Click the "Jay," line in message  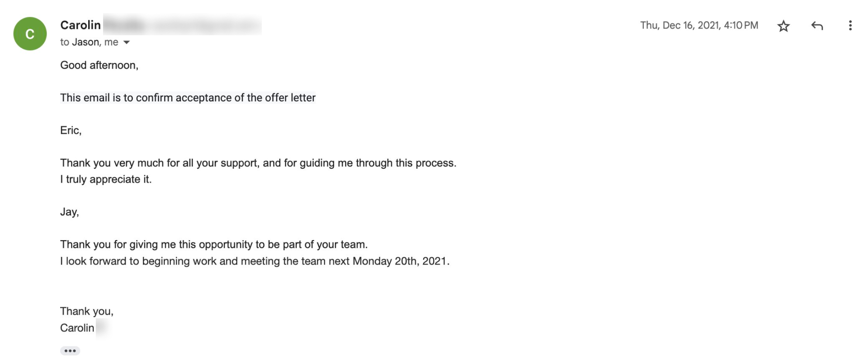[x=70, y=212]
